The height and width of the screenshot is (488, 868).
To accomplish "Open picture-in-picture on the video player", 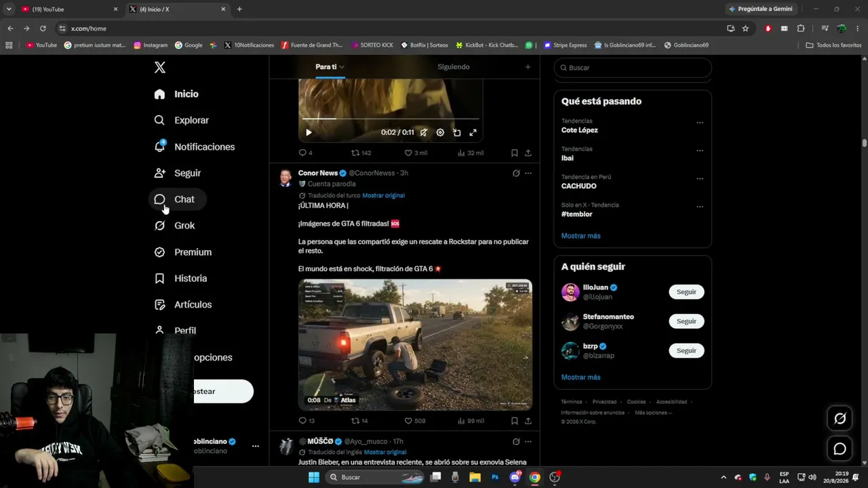I will [457, 133].
